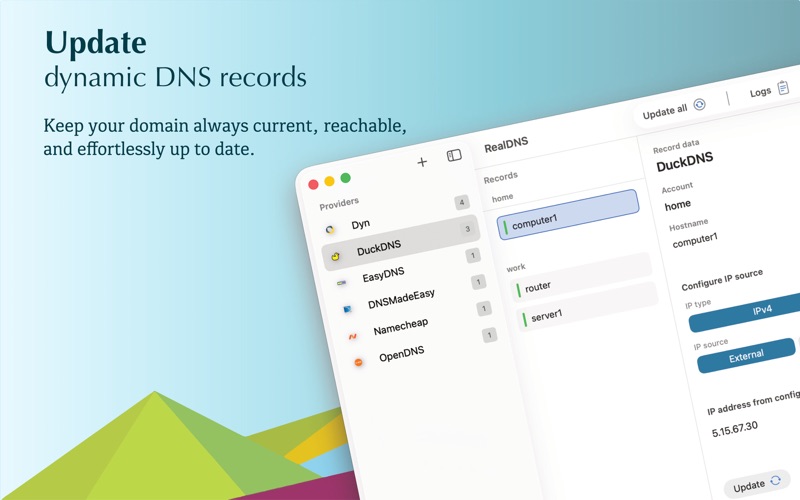Viewport: 800px width, 500px height.
Task: Click the work group label in Records
Action: click(x=516, y=267)
